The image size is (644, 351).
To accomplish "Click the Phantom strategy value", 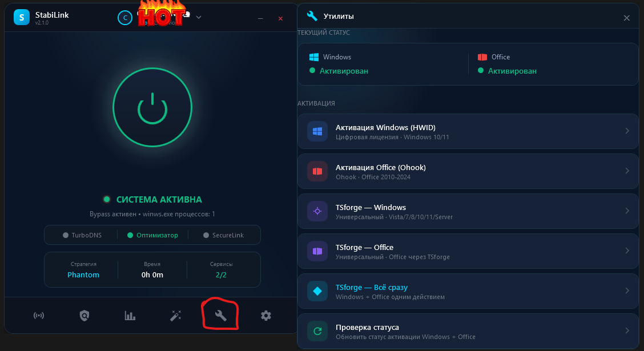I will point(83,275).
